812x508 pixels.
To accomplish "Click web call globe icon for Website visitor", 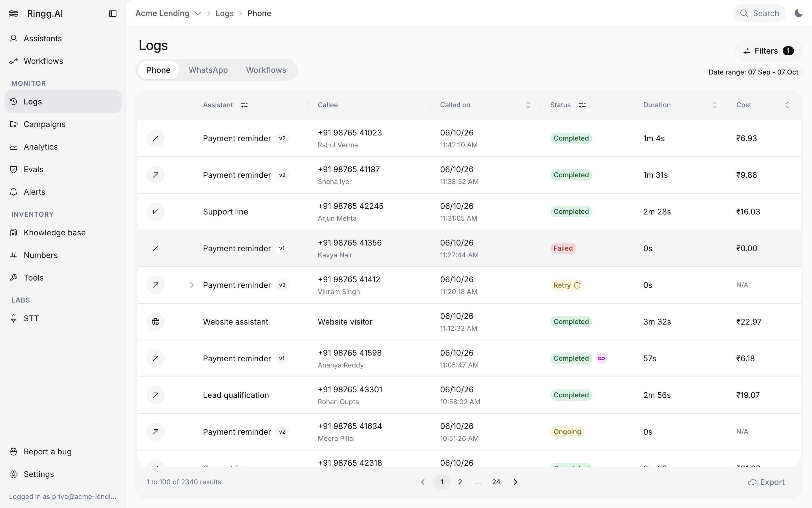I will (156, 321).
